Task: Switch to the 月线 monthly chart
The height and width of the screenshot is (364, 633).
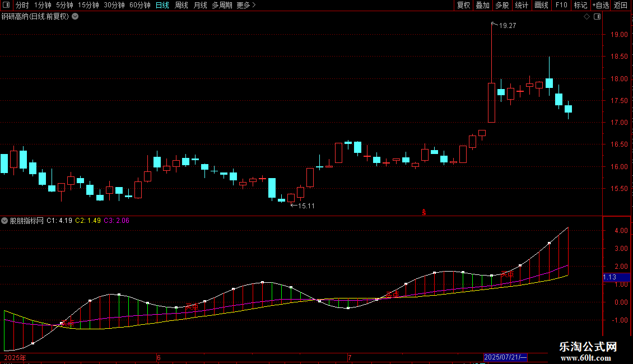Action: (x=200, y=5)
